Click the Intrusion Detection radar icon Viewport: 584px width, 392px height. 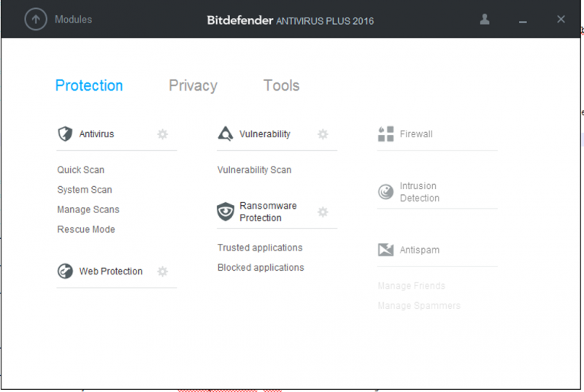point(386,192)
